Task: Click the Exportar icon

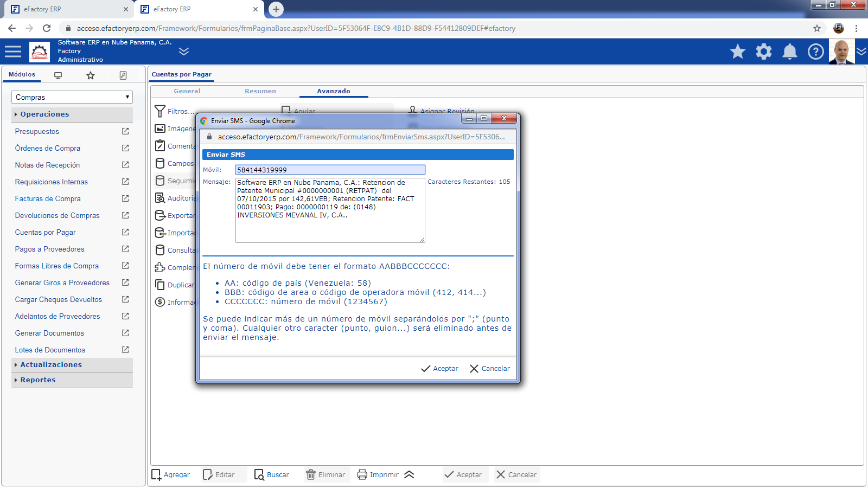Action: pyautogui.click(x=160, y=215)
